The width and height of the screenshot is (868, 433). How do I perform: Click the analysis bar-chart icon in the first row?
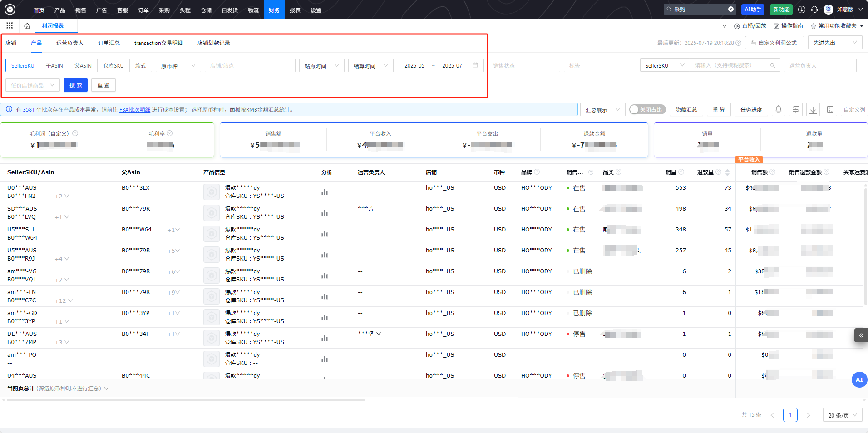pos(325,192)
